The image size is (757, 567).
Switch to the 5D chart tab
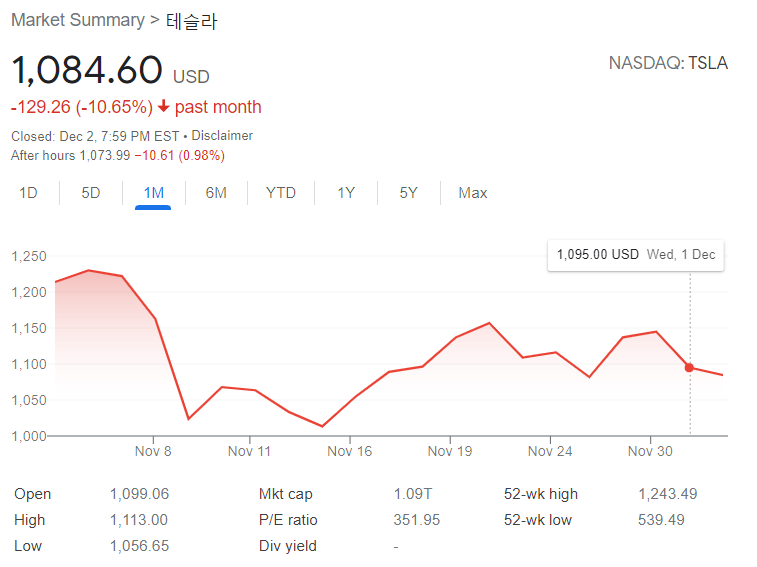(x=91, y=193)
